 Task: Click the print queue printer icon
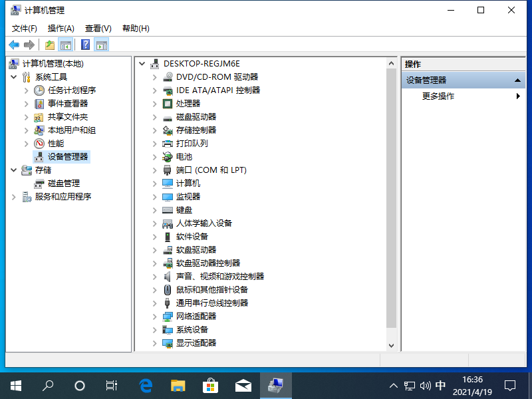pos(168,144)
